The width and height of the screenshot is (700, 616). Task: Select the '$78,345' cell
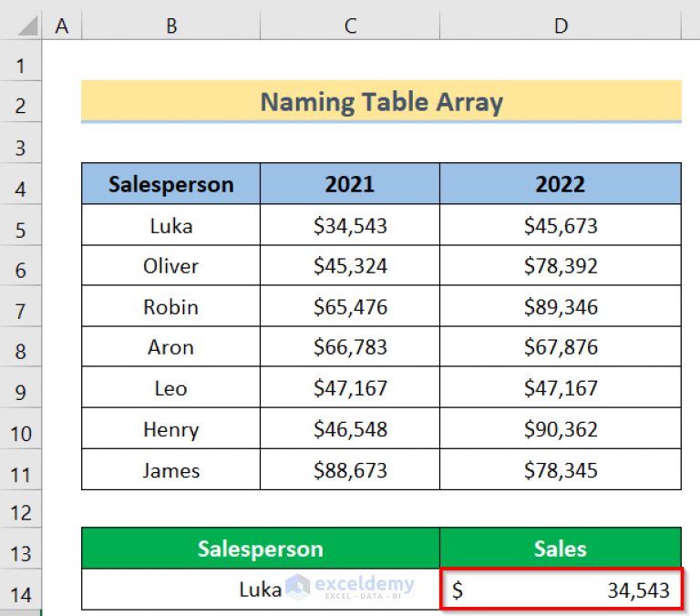(x=561, y=469)
